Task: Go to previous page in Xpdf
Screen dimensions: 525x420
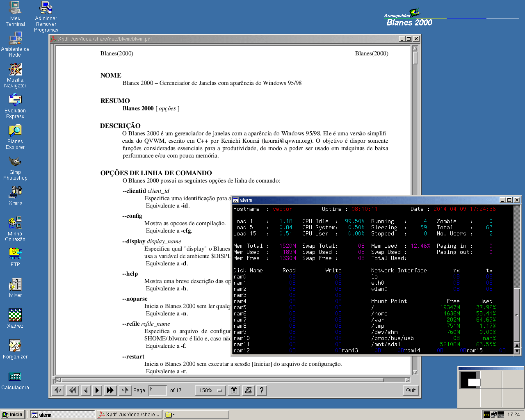Action: tap(86, 390)
